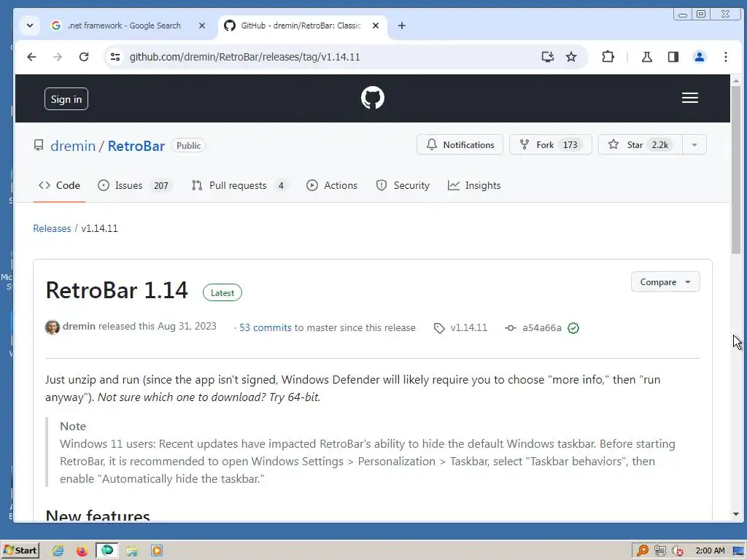Open Internet Explorer from the taskbar
This screenshot has width=747, height=560.
click(x=58, y=551)
